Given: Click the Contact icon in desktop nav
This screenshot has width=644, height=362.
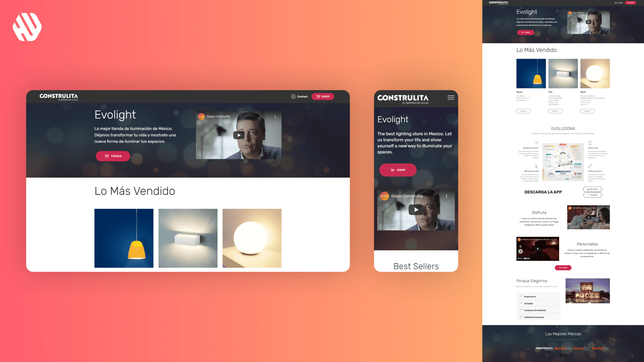Looking at the screenshot, I should (292, 96).
